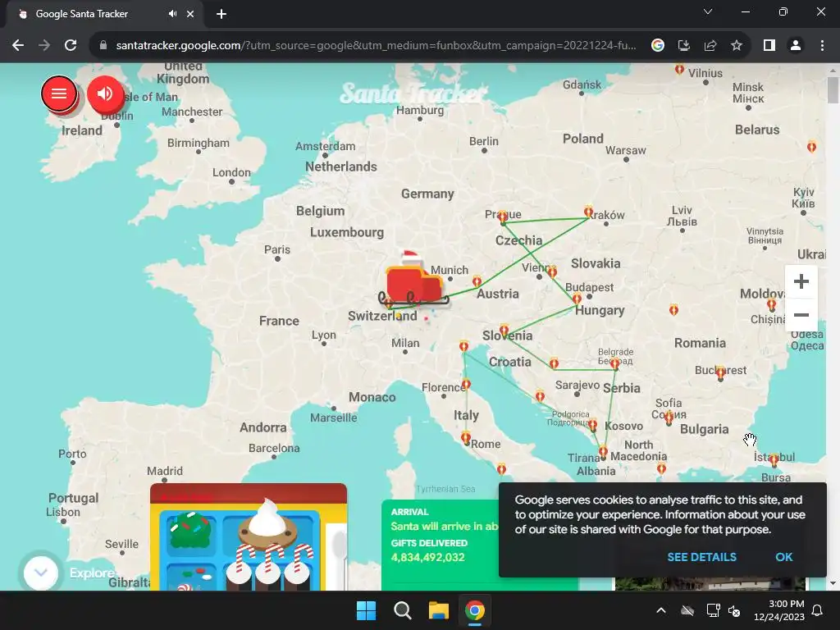Open taskbar Search
This screenshot has width=840, height=630.
[402, 610]
